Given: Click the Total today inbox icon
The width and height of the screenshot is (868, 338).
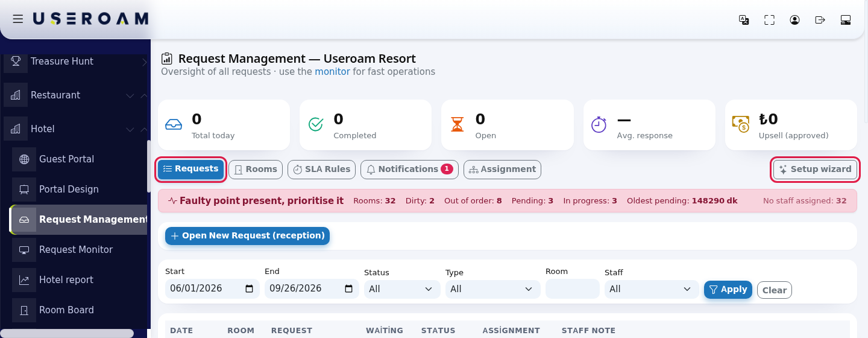Looking at the screenshot, I should pos(174,124).
